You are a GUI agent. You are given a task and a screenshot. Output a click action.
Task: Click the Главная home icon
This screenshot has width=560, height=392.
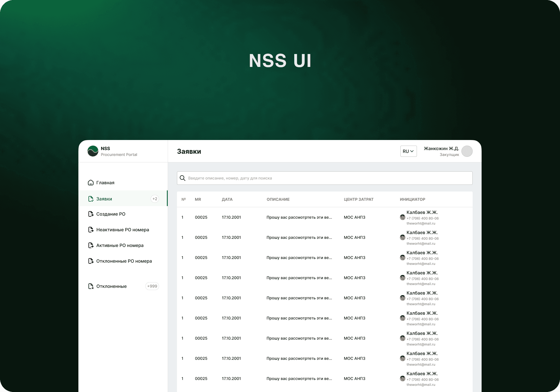(x=90, y=183)
